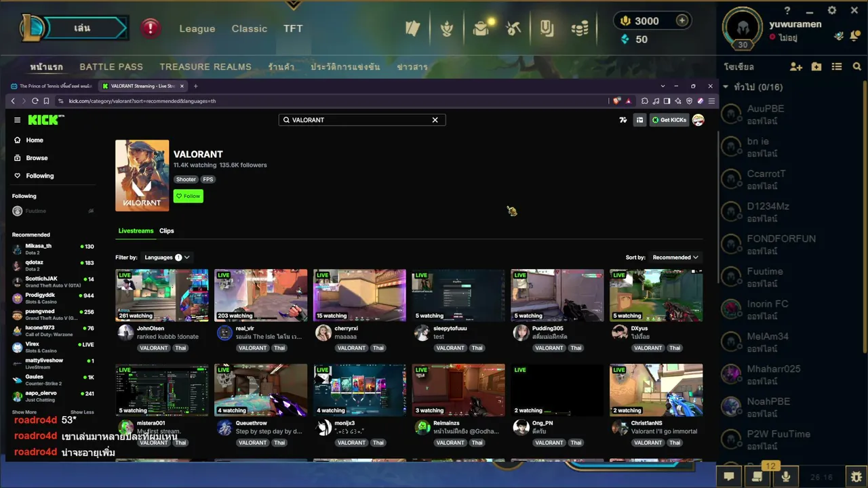Open League bug report icon
This screenshot has width=868, height=488.
856,476
